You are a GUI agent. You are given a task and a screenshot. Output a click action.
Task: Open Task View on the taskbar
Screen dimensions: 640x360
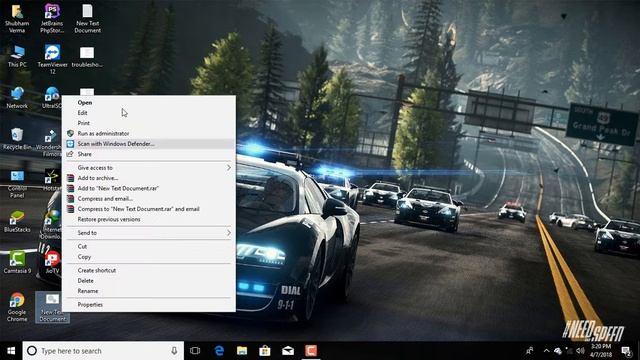(195, 351)
